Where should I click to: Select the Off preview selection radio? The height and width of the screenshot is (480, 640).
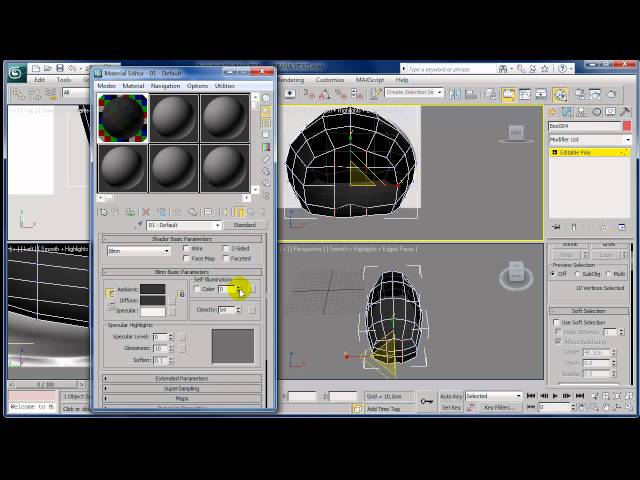click(x=553, y=274)
